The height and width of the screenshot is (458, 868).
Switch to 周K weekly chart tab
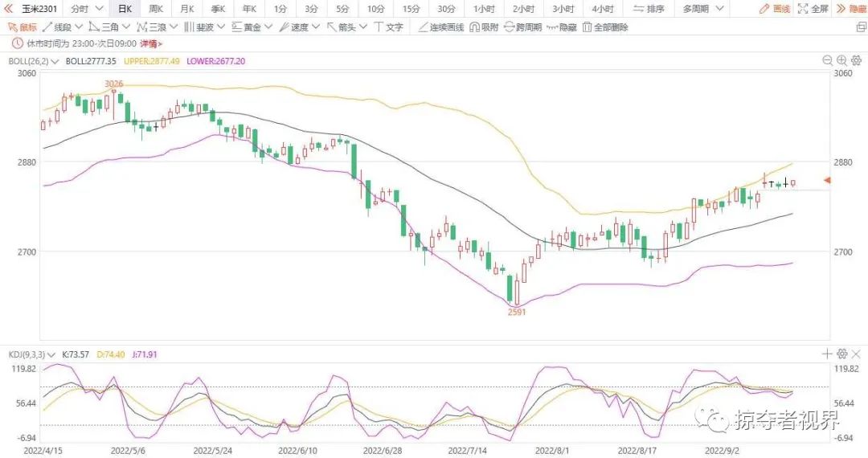click(x=156, y=9)
